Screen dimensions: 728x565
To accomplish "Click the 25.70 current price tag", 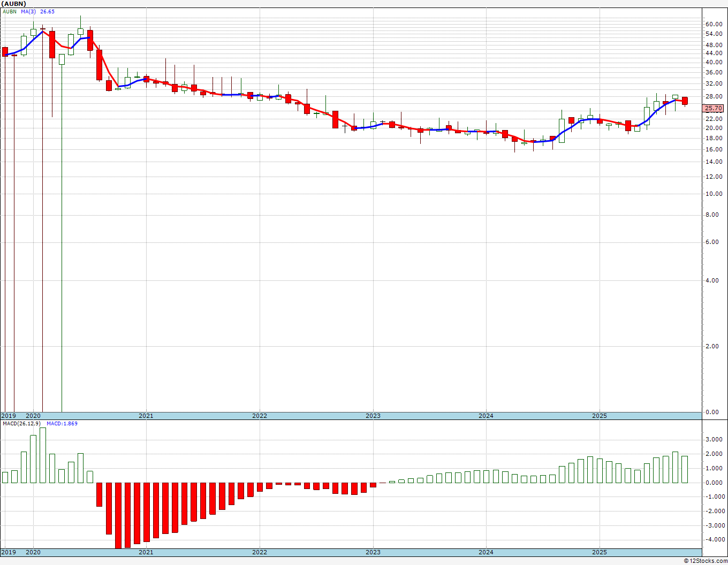I will pyautogui.click(x=713, y=108).
